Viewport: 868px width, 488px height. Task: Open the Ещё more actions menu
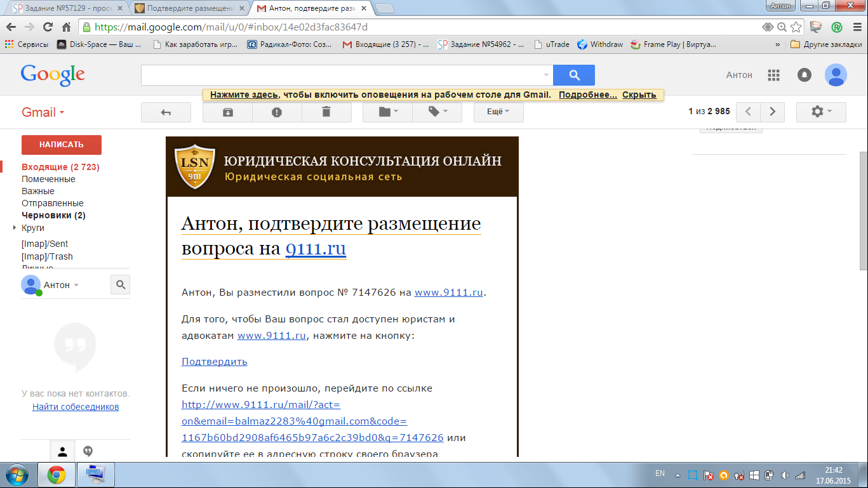pyautogui.click(x=498, y=112)
